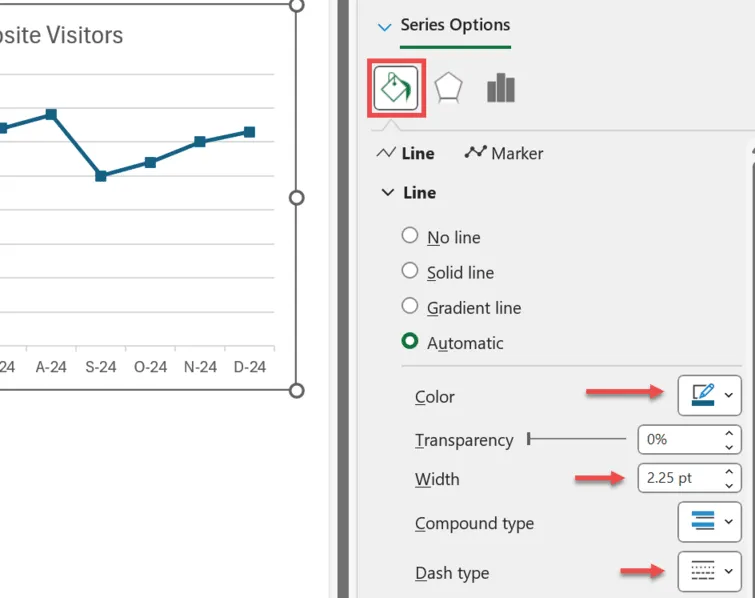Open the Color dropdown arrow

(729, 396)
